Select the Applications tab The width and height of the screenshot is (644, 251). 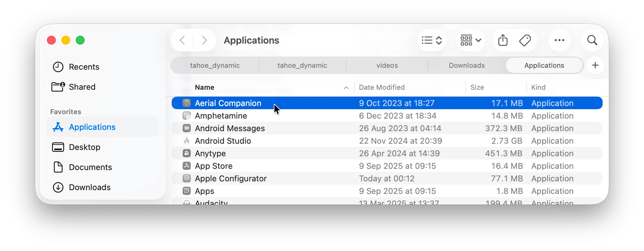[544, 65]
